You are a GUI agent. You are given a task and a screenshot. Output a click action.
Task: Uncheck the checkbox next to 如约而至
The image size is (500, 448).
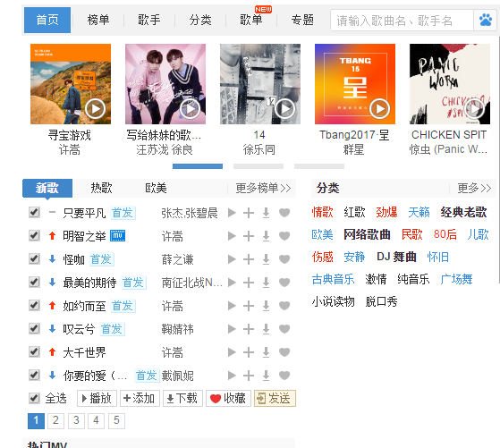tap(34, 306)
